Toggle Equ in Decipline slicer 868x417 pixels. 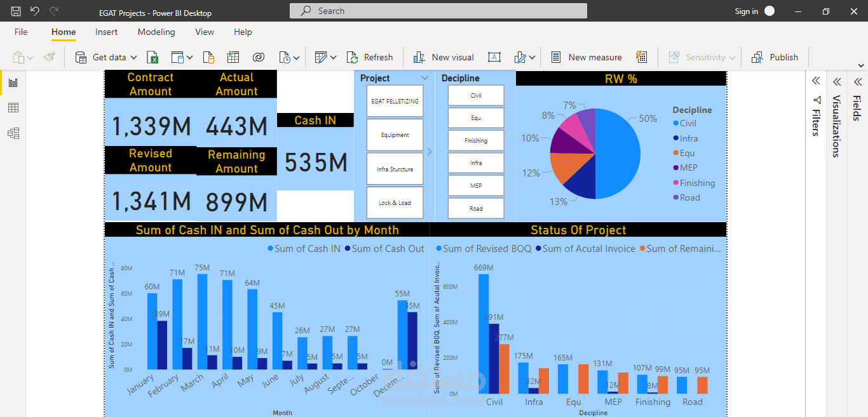click(x=476, y=118)
